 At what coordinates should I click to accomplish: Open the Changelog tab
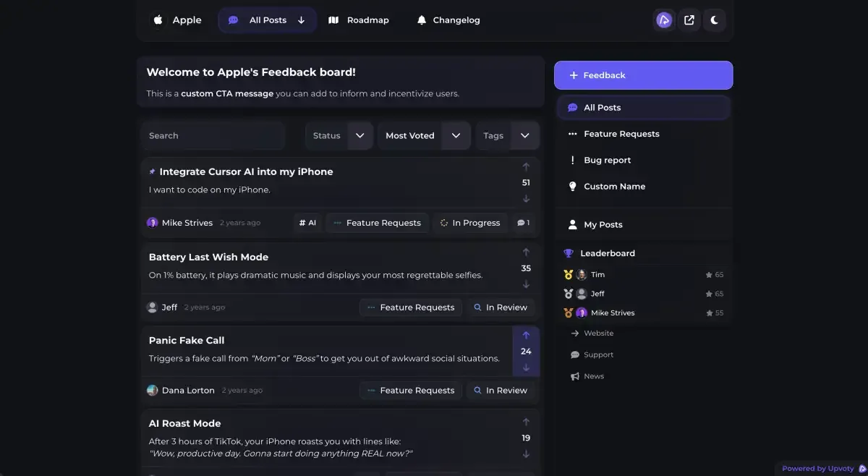(448, 20)
